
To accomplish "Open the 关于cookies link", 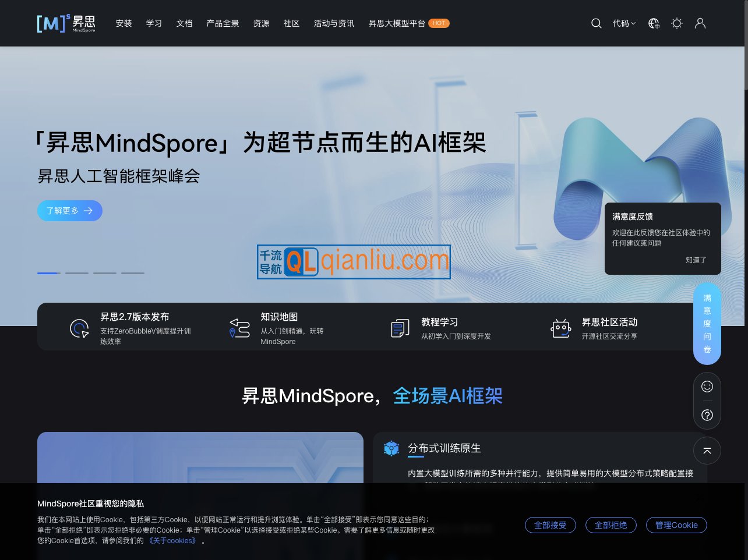I will [172, 541].
